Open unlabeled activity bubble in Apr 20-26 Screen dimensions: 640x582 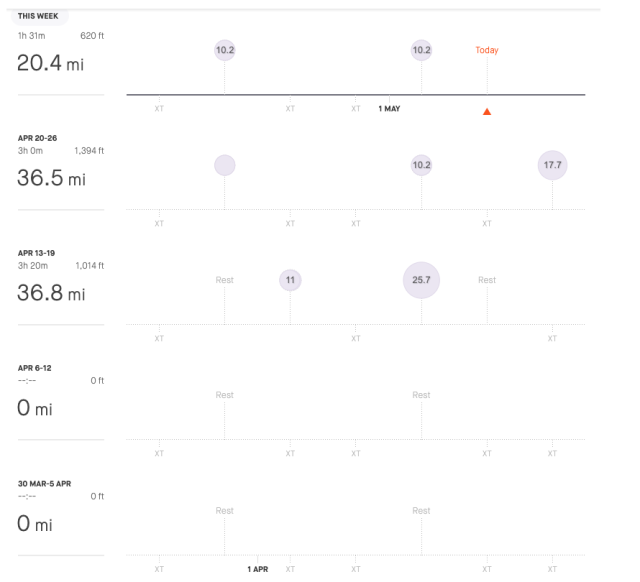coord(224,165)
